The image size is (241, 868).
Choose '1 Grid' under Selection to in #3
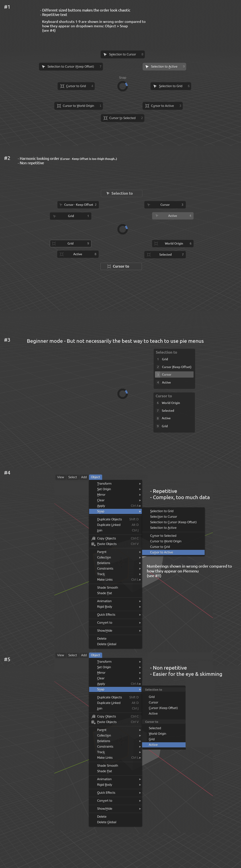(x=174, y=359)
